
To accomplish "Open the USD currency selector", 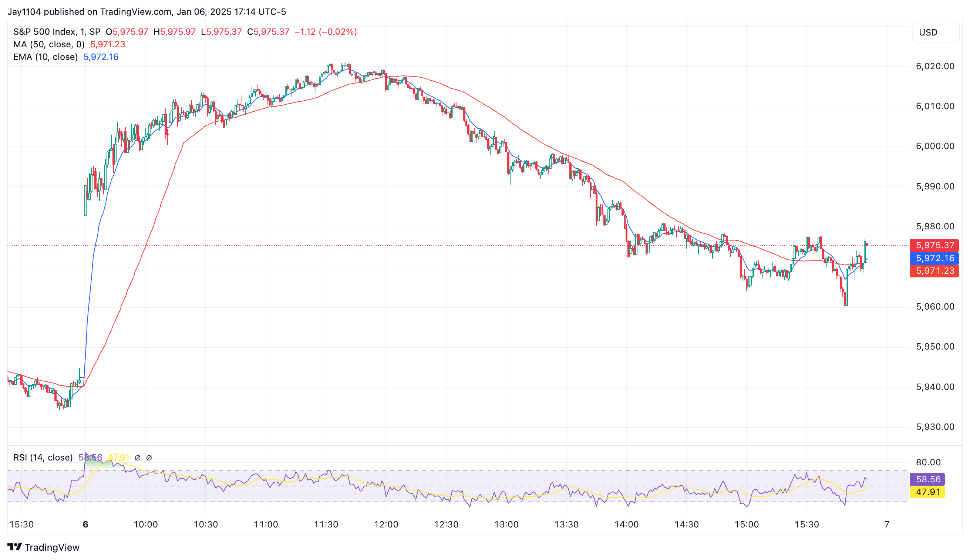I will (x=935, y=32).
